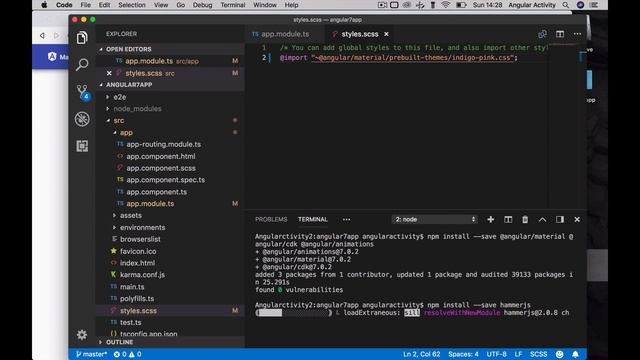The image size is (640, 360).
Task: Split the editor to the right
Action: pyautogui.click(x=560, y=34)
